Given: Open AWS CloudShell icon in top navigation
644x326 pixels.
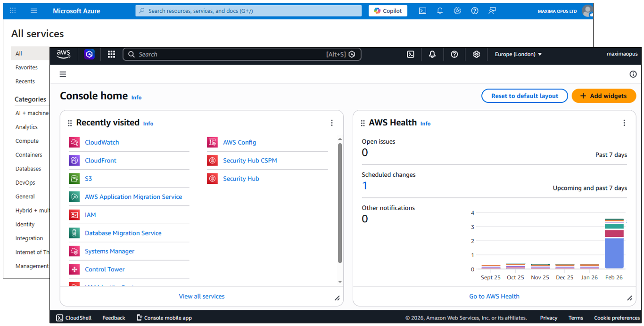Looking at the screenshot, I should point(411,54).
